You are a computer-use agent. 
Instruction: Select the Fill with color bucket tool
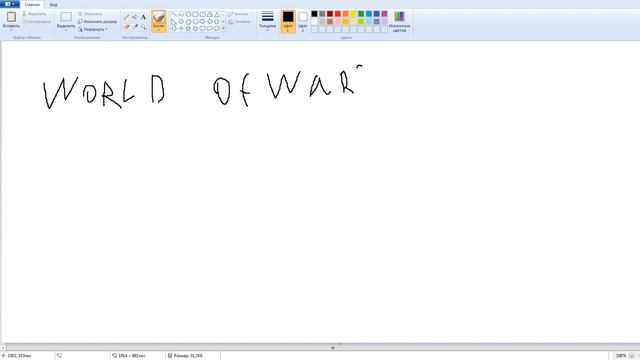[135, 17]
